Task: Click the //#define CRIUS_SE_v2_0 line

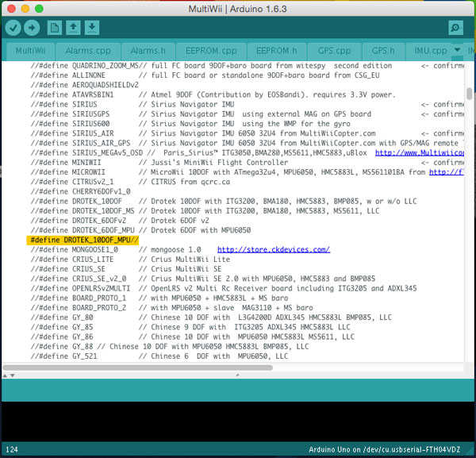Action: tap(203, 279)
